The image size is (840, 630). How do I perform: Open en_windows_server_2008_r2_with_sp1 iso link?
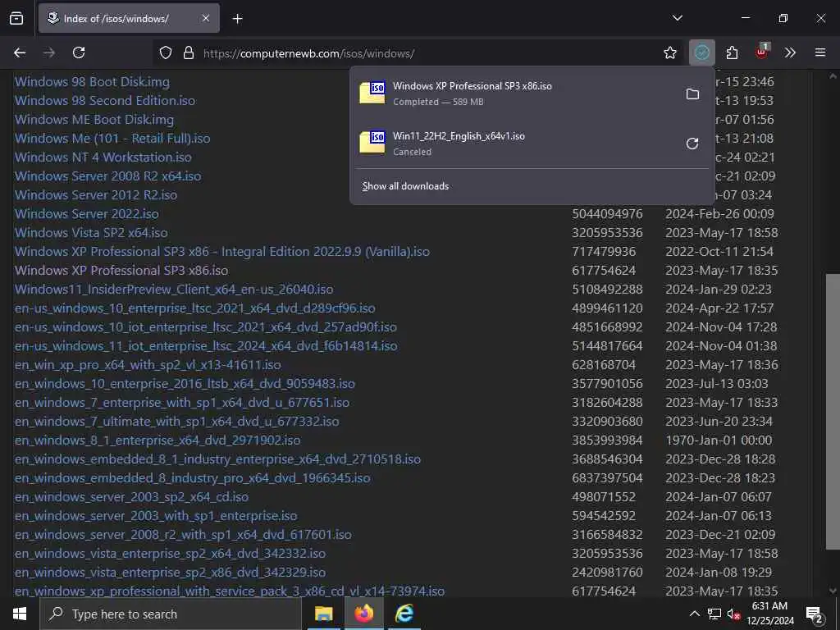pyautogui.click(x=183, y=534)
